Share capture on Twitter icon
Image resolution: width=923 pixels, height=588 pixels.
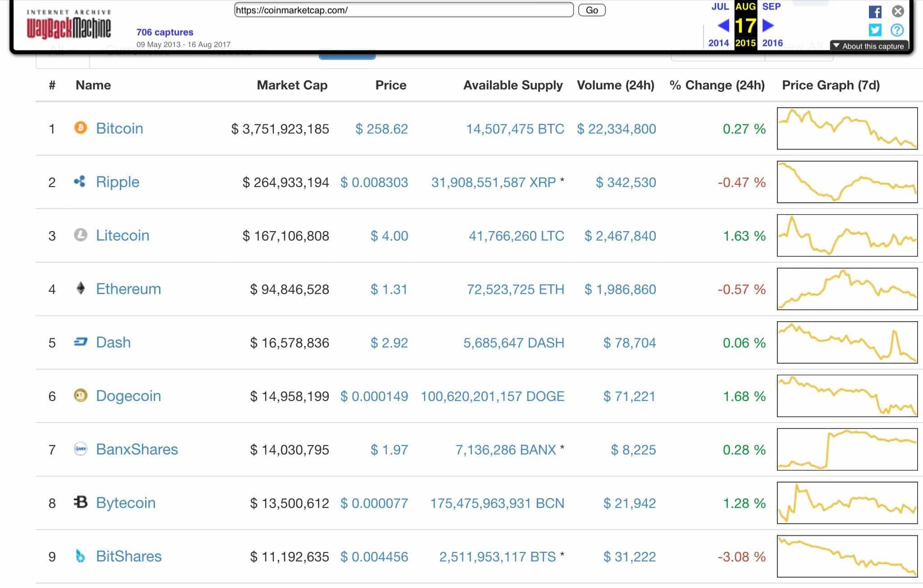875,30
